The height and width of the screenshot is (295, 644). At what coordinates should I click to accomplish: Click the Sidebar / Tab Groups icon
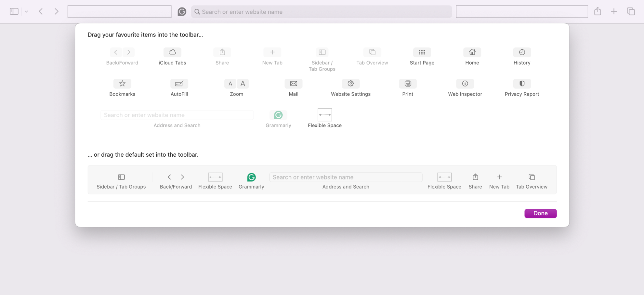(x=322, y=52)
